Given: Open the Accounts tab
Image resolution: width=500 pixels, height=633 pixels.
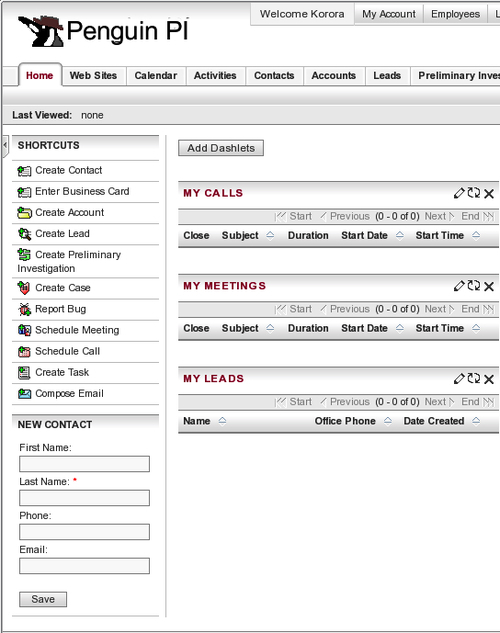Looking at the screenshot, I should click(334, 76).
